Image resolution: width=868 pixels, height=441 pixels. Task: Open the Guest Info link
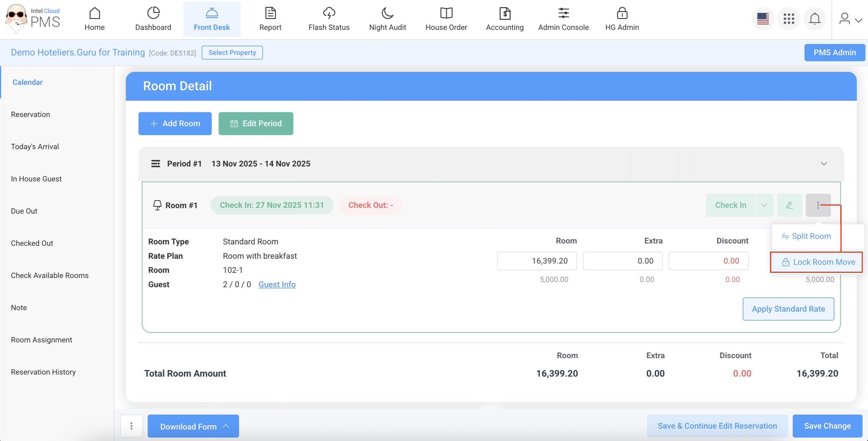(277, 284)
